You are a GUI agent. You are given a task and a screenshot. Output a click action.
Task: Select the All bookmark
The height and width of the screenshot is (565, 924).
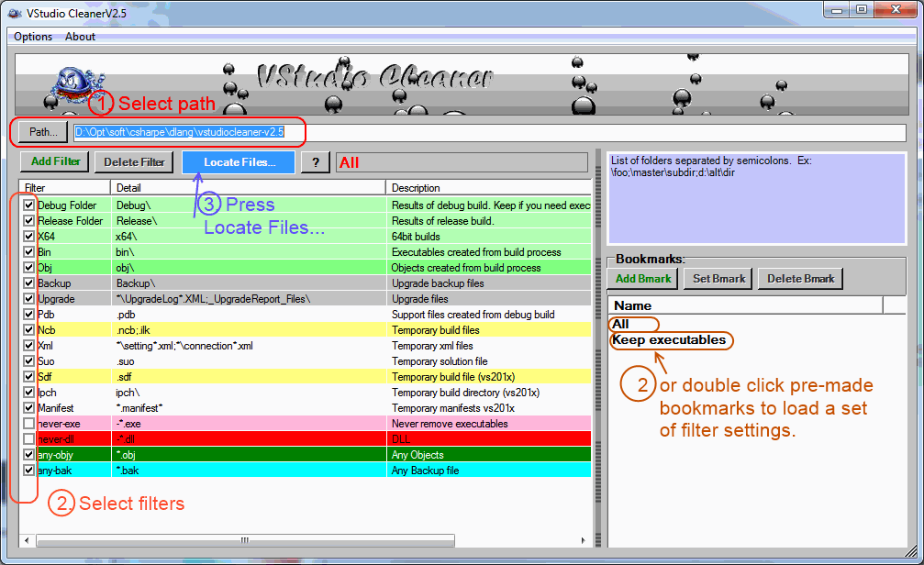tap(620, 324)
